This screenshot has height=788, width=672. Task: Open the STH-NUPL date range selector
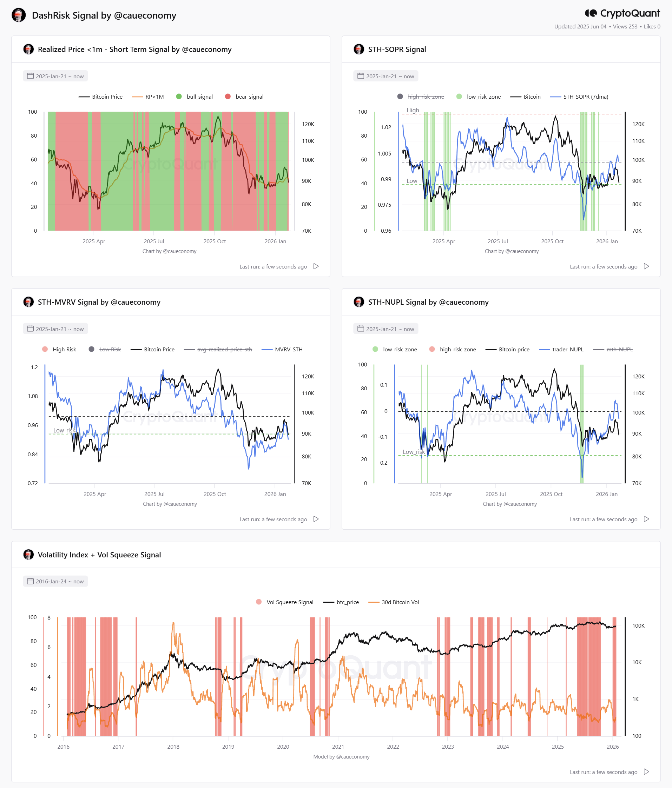386,329
